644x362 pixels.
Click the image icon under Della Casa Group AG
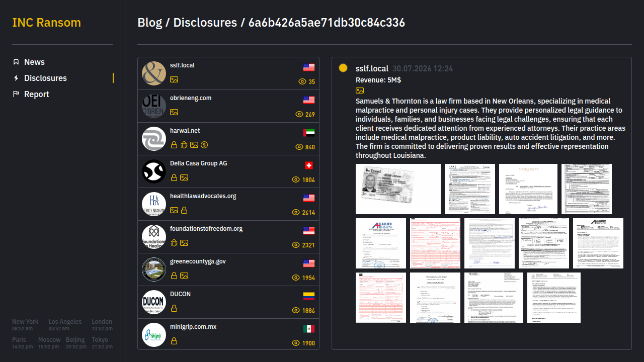pos(184,177)
